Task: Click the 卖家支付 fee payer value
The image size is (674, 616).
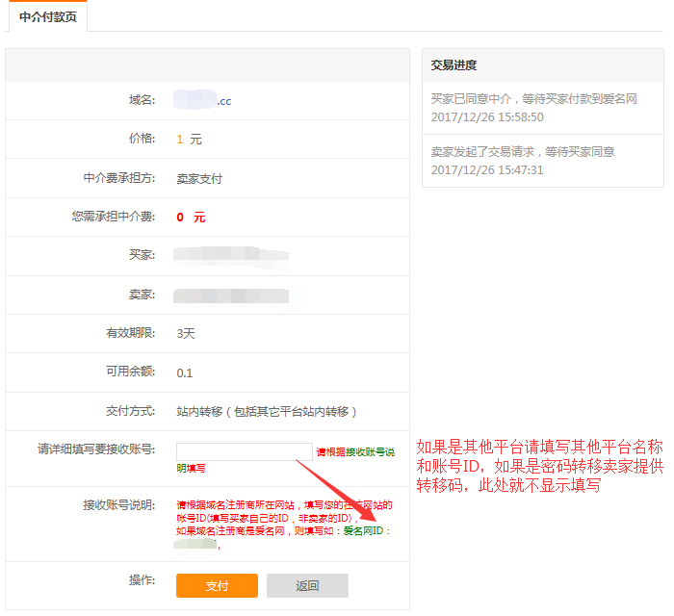Action: [x=199, y=179]
